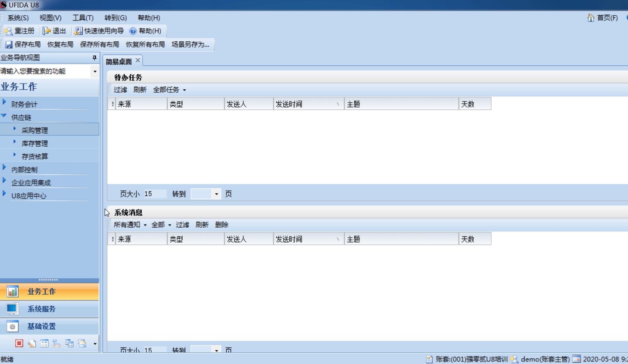Image resolution: width=628 pixels, height=364 pixels.
Task: Click 恢复布局 in the layout toolbar
Action: (60, 44)
